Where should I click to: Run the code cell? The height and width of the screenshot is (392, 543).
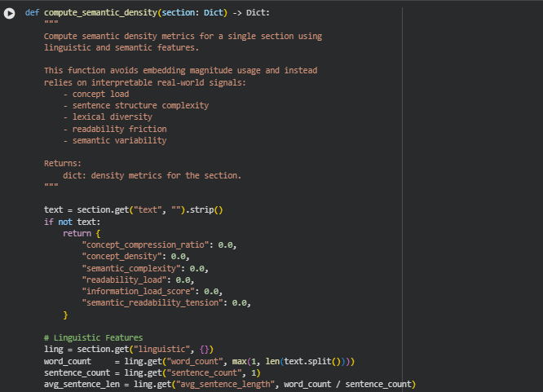11,14
